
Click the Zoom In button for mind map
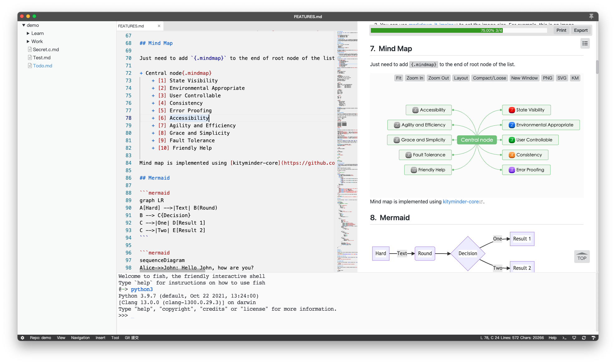[415, 78]
